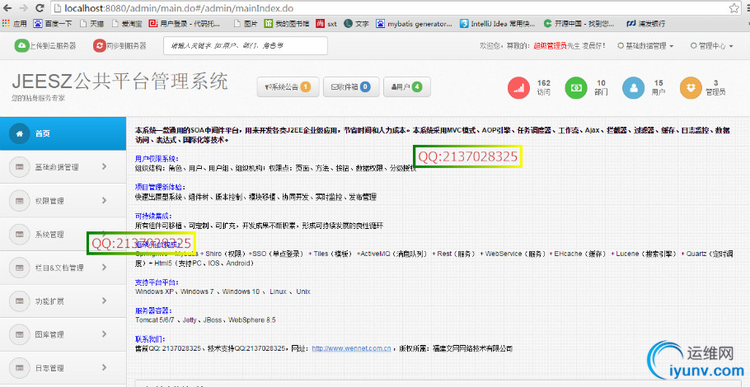
Task: Click the orange administrators circle icon
Action: (691, 88)
